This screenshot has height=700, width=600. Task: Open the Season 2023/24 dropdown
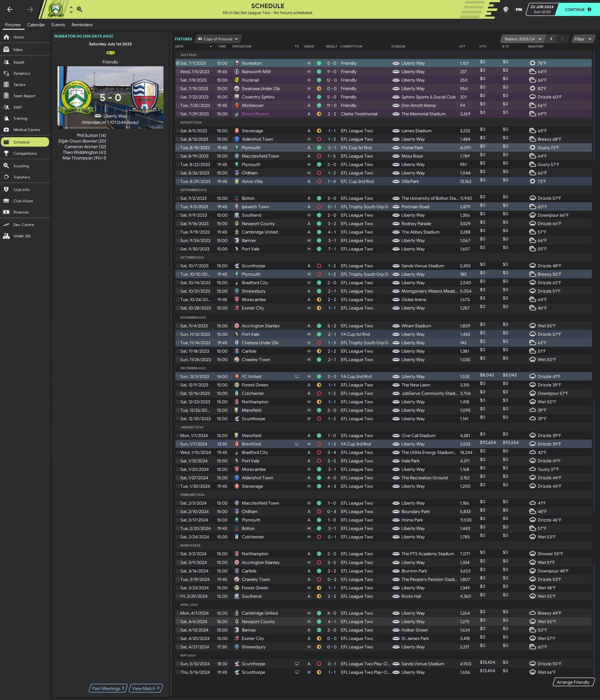[522, 39]
